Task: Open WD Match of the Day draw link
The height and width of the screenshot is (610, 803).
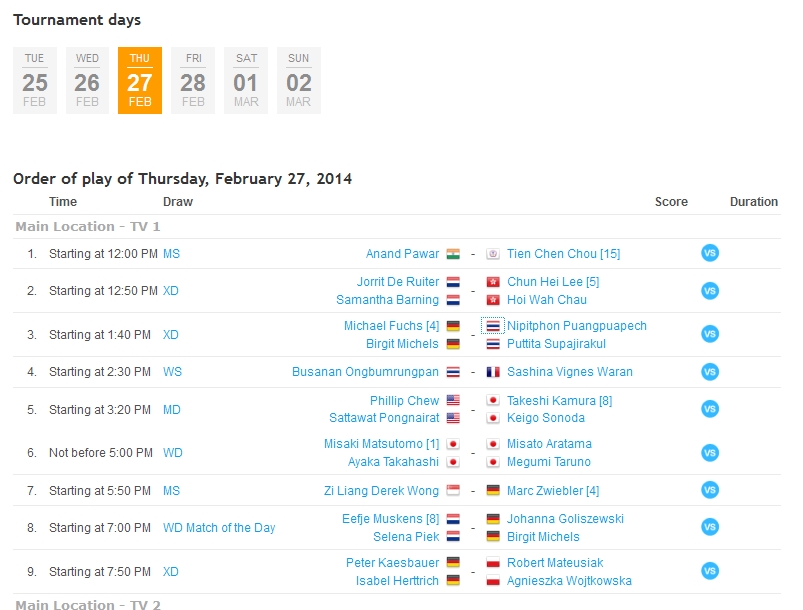Action: (219, 528)
